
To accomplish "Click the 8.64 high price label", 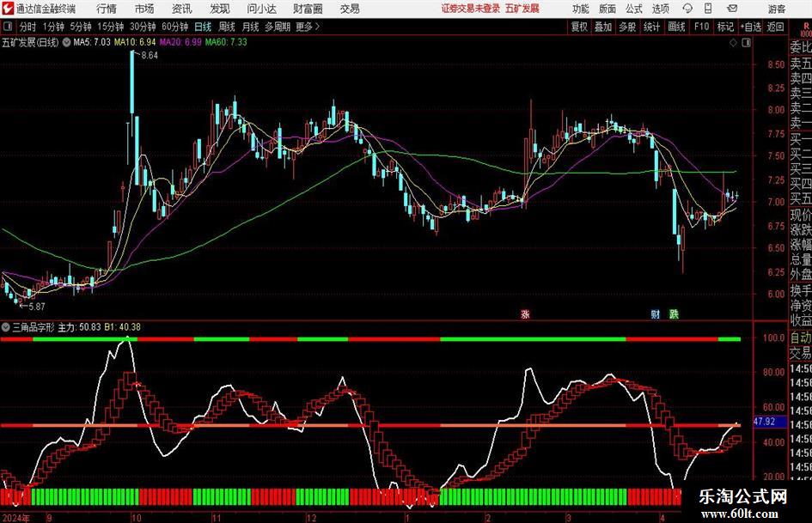I will (x=150, y=56).
